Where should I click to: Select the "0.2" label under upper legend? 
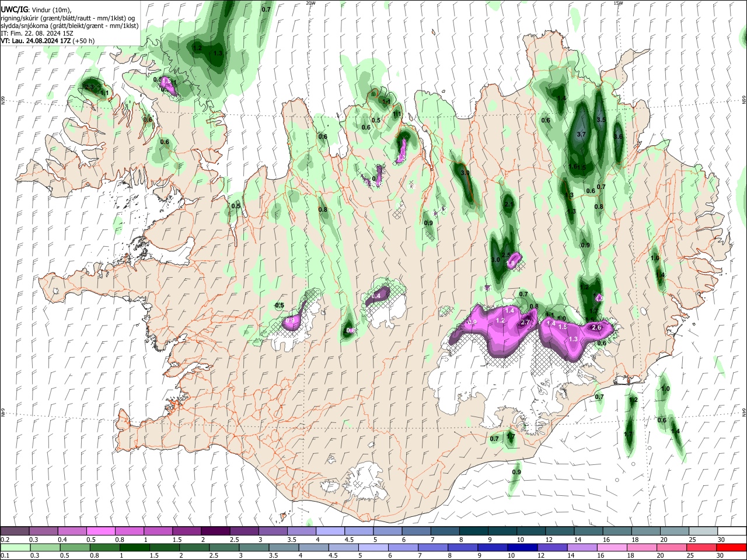pos(5,540)
